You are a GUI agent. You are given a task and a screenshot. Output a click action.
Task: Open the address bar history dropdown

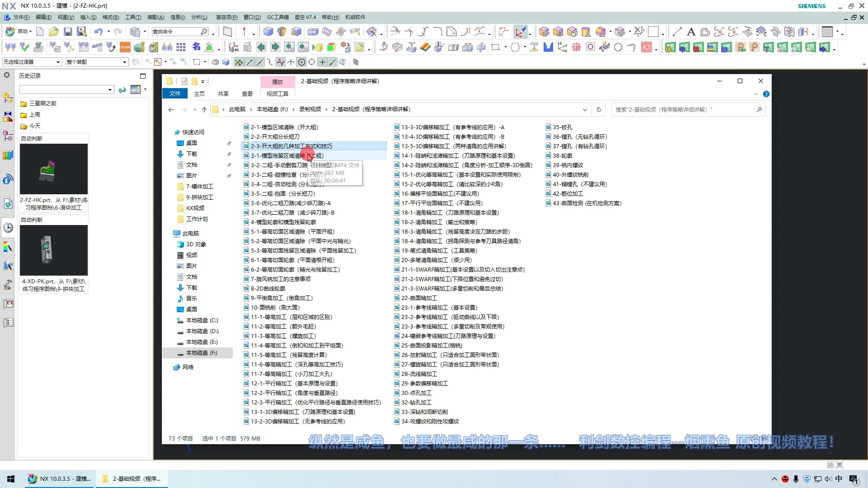pyautogui.click(x=585, y=109)
